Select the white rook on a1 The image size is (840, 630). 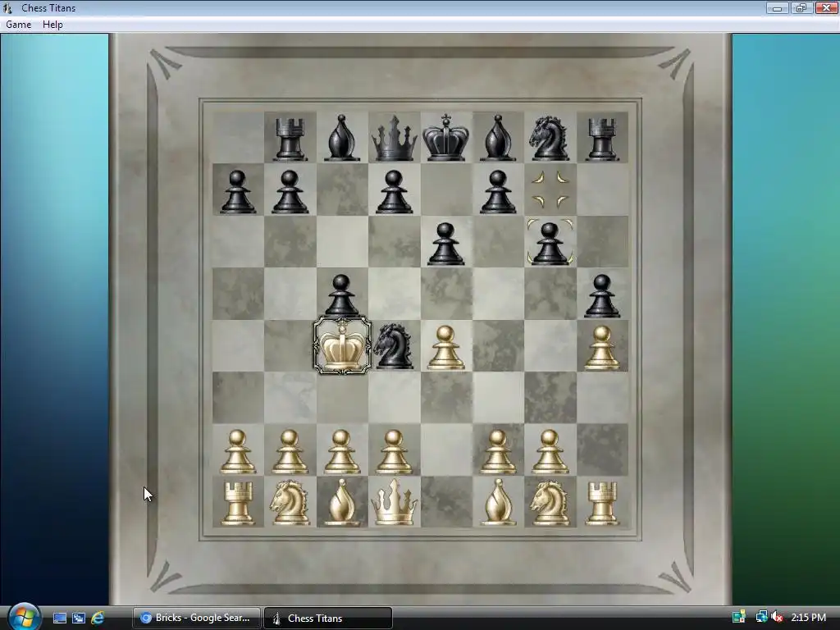point(238,503)
